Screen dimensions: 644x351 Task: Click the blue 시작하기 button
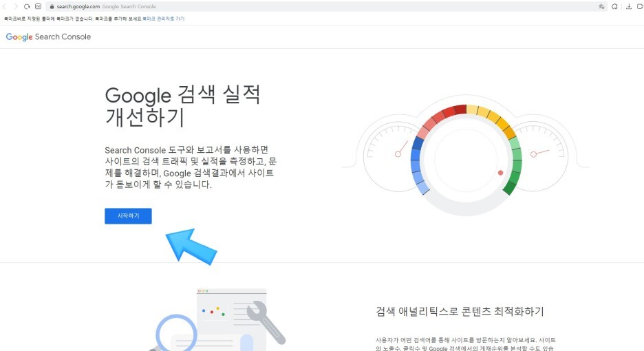pos(128,216)
